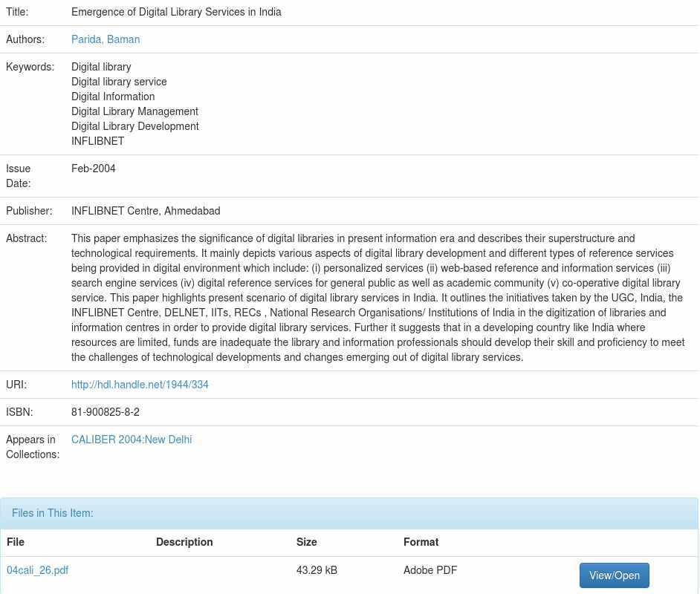Viewport: 700px width, 594px height.
Task: Click the Digital Library Development keyword
Action: click(x=135, y=126)
